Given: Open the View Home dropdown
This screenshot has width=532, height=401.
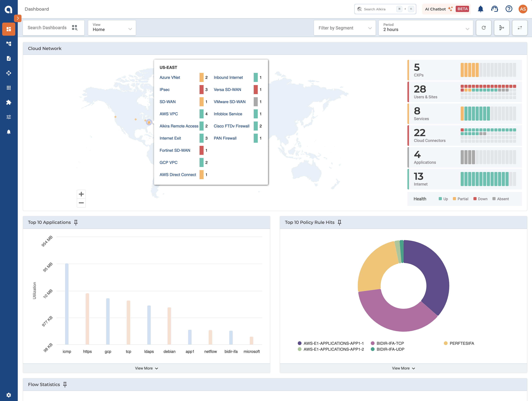Looking at the screenshot, I should click(x=112, y=28).
